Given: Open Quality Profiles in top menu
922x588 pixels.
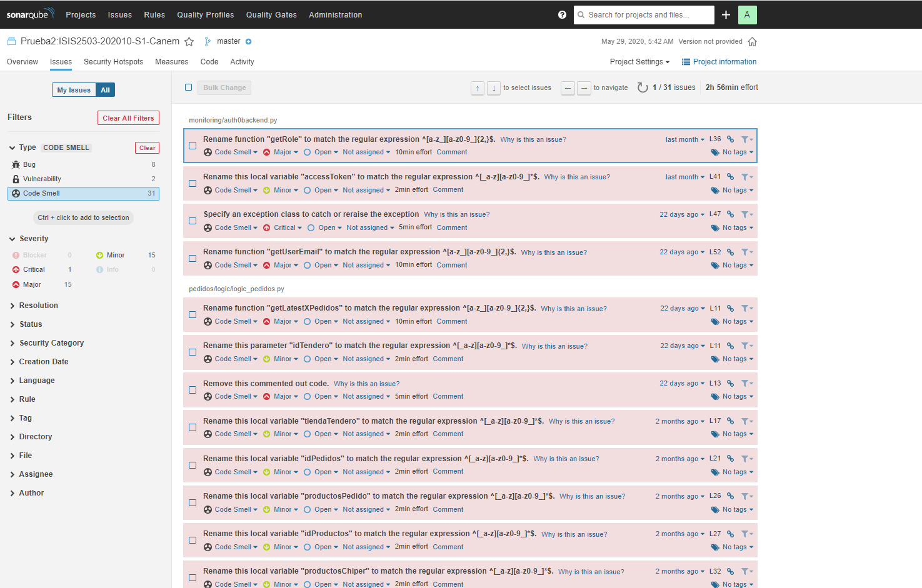Looking at the screenshot, I should pyautogui.click(x=205, y=14).
